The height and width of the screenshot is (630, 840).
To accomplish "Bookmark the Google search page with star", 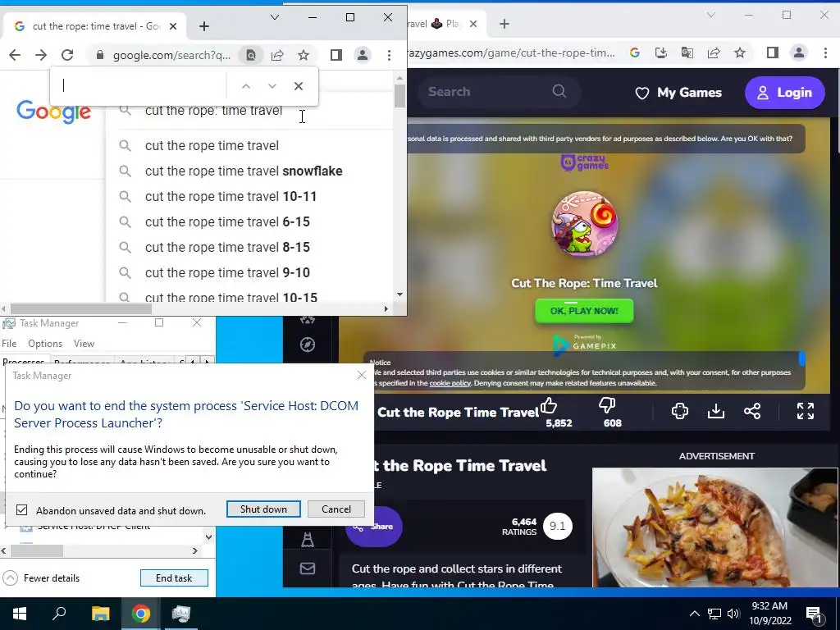I will click(304, 55).
